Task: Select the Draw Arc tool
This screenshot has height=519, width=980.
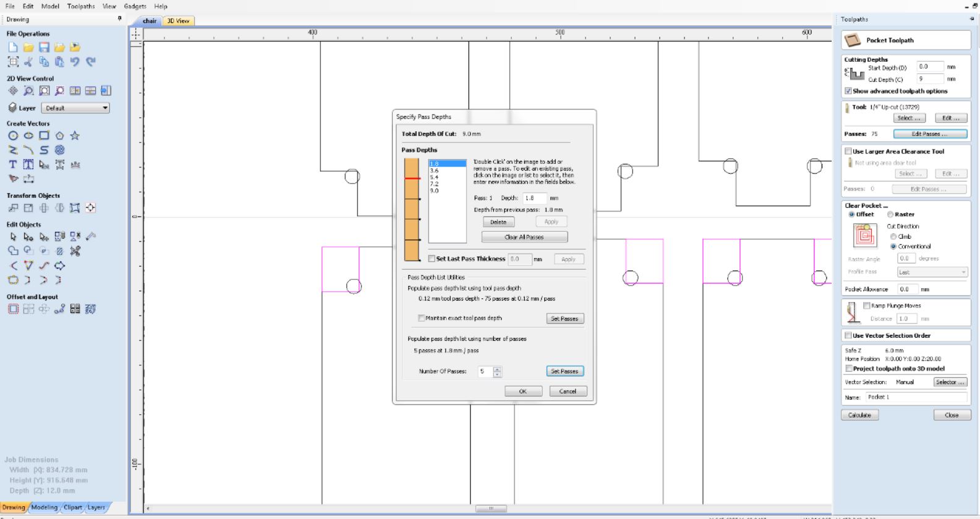Action: coord(28,150)
